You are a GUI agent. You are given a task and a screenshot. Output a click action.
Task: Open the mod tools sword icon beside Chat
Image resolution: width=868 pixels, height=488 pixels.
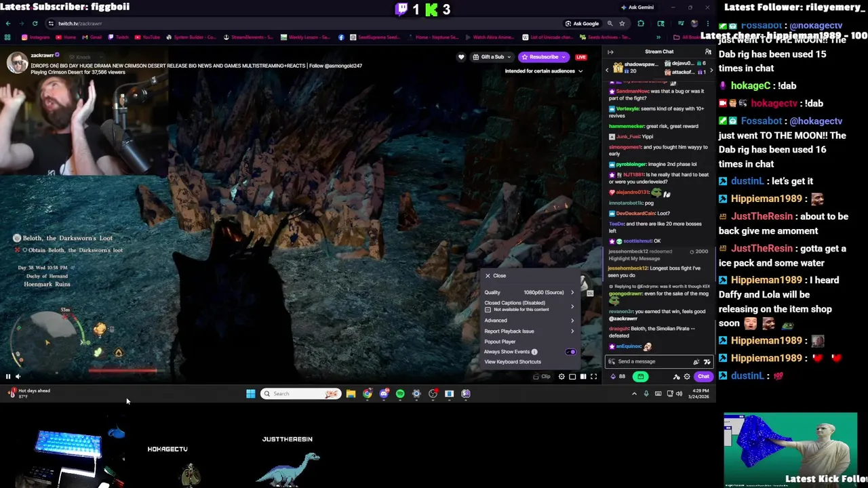pyautogui.click(x=676, y=377)
